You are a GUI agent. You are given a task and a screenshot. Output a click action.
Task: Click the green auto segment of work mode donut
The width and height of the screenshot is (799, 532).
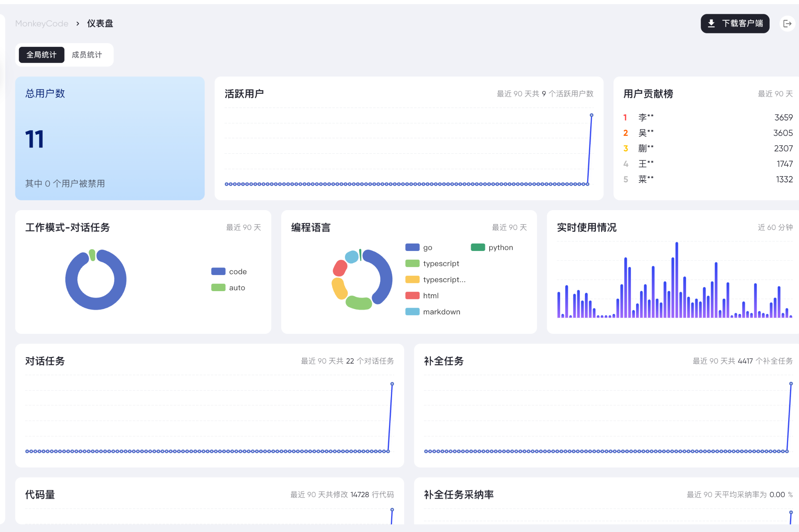(x=92, y=255)
